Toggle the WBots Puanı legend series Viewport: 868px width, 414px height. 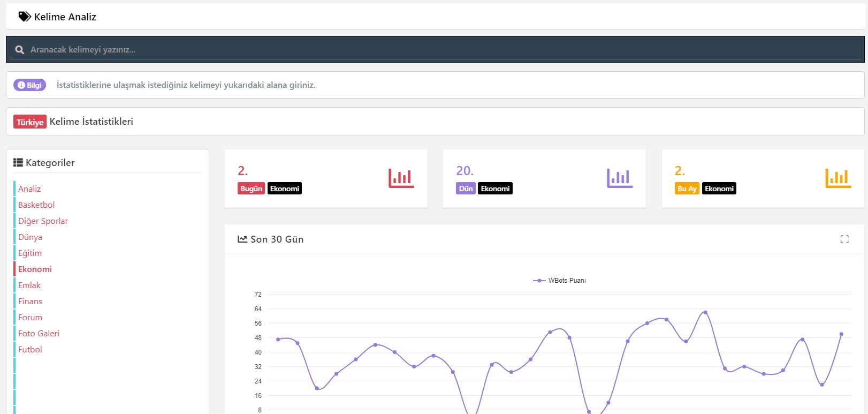(x=560, y=281)
